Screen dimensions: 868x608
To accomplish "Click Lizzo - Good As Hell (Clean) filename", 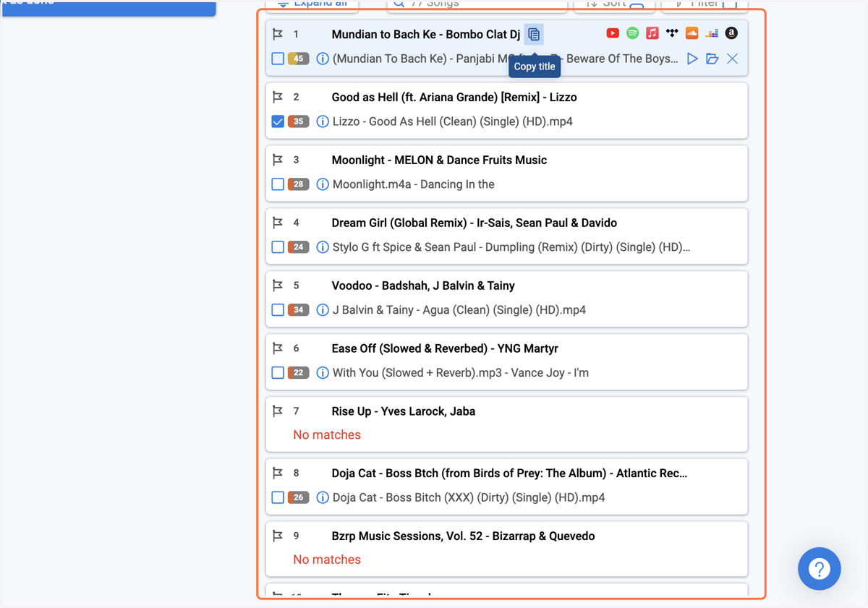I will 453,121.
